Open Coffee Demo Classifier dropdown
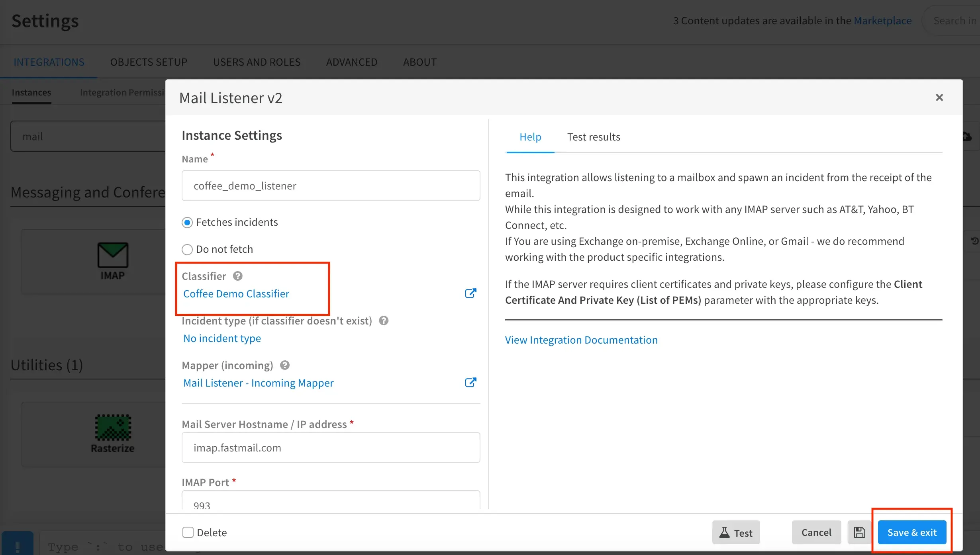This screenshot has width=980, height=555. [236, 293]
